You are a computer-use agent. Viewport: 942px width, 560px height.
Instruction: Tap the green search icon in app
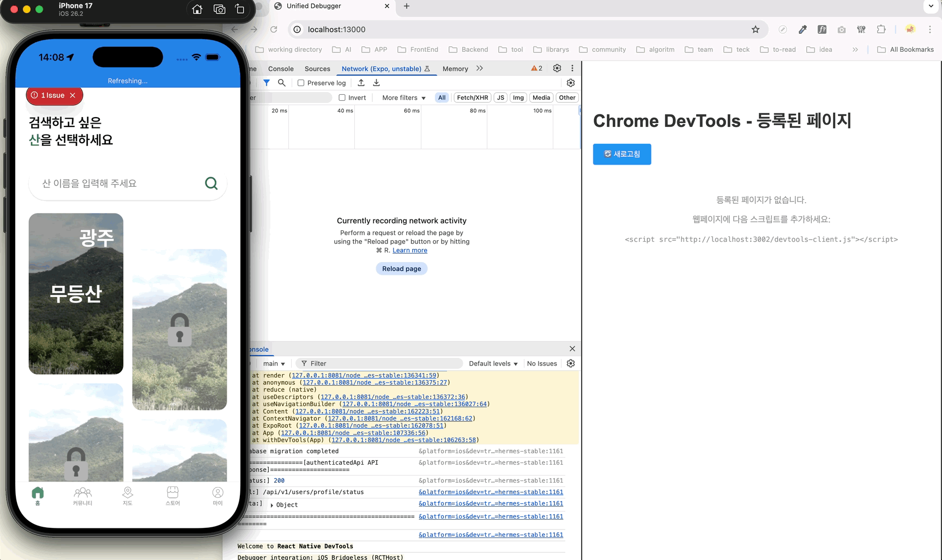pos(211,184)
